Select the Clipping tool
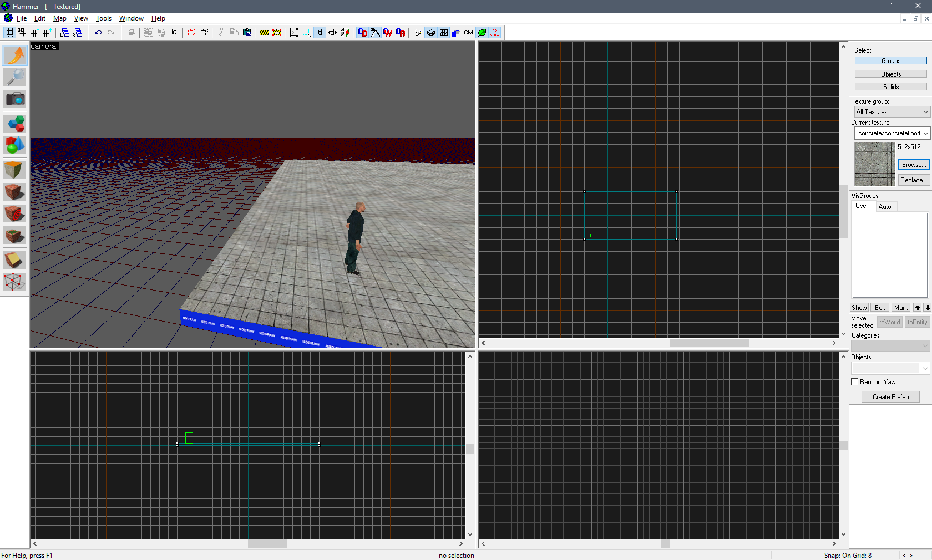This screenshot has height=560, width=932. (x=15, y=259)
